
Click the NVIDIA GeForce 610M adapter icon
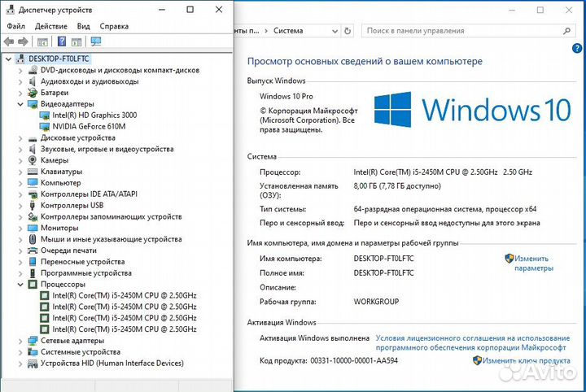coord(45,127)
